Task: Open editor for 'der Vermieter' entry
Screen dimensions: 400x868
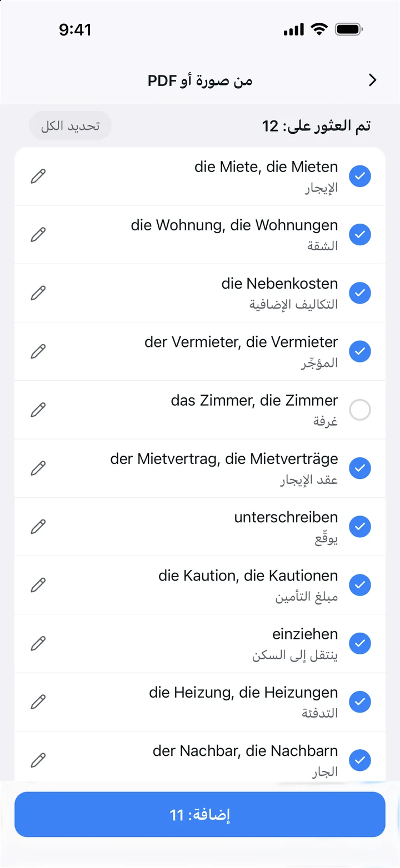Action: [x=38, y=351]
